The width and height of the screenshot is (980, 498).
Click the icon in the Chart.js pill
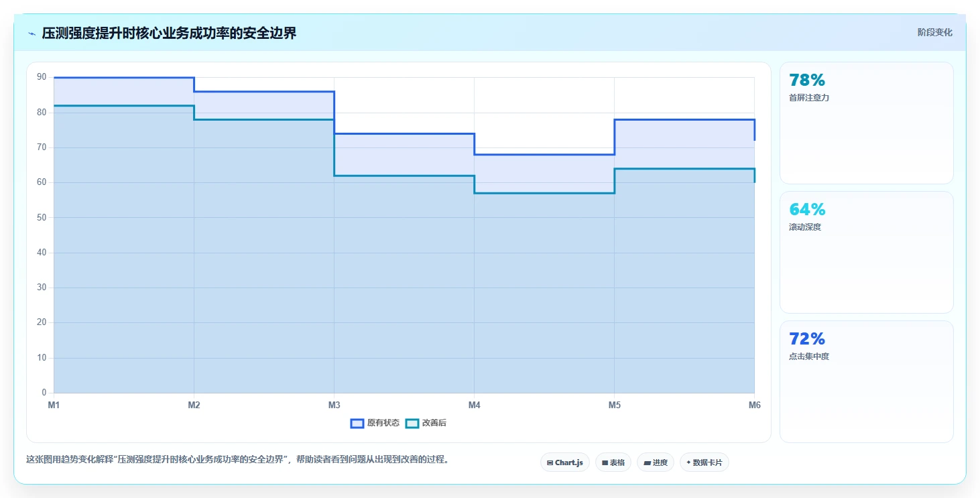pos(550,462)
